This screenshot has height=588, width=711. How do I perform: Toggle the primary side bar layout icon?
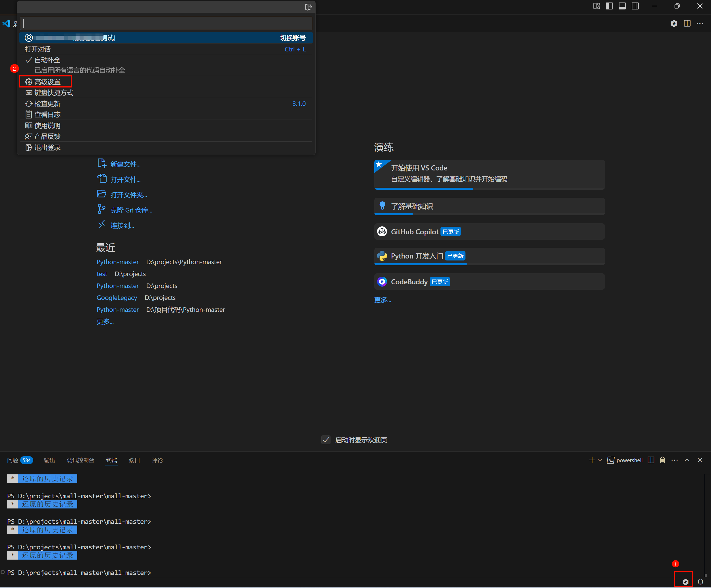point(610,6)
